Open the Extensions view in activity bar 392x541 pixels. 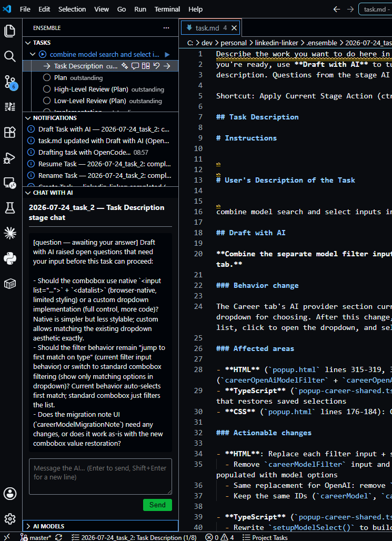[x=9, y=132]
